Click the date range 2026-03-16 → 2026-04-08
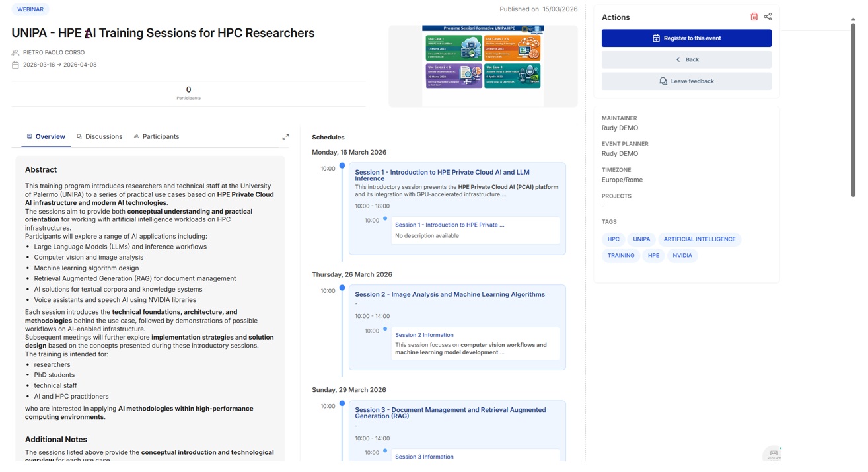 [59, 65]
